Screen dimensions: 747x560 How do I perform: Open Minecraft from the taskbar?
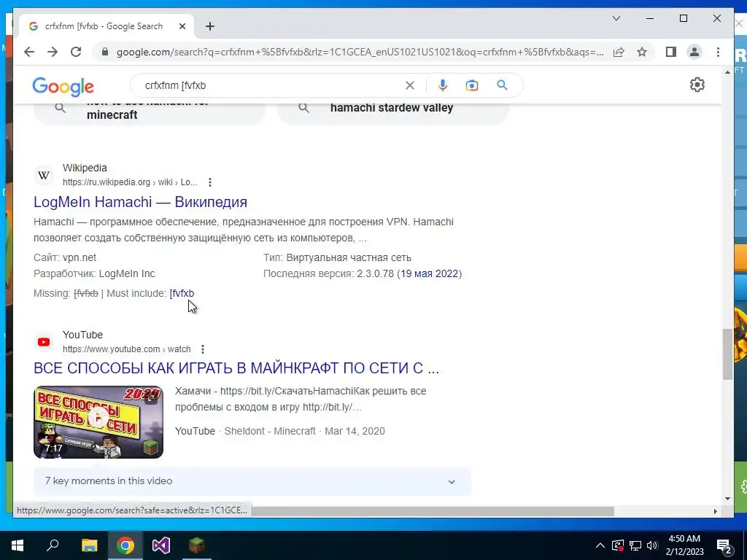pyautogui.click(x=197, y=545)
